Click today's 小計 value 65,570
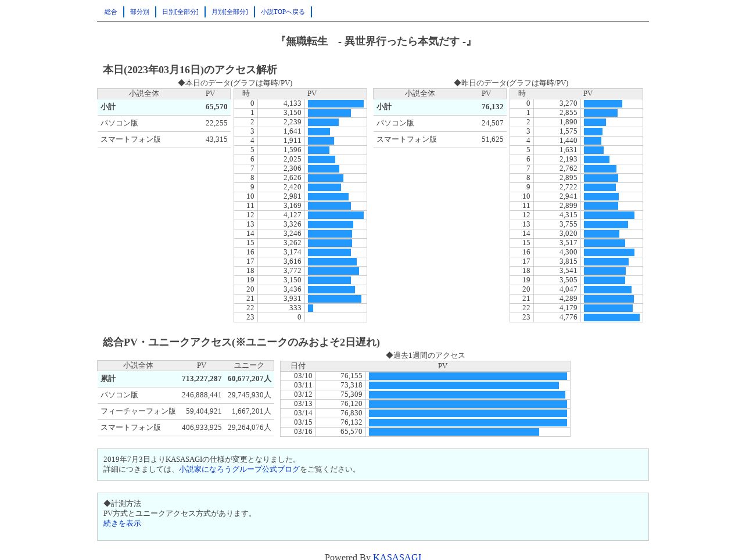Image resolution: width=746 pixels, height=560 pixels. coord(216,107)
